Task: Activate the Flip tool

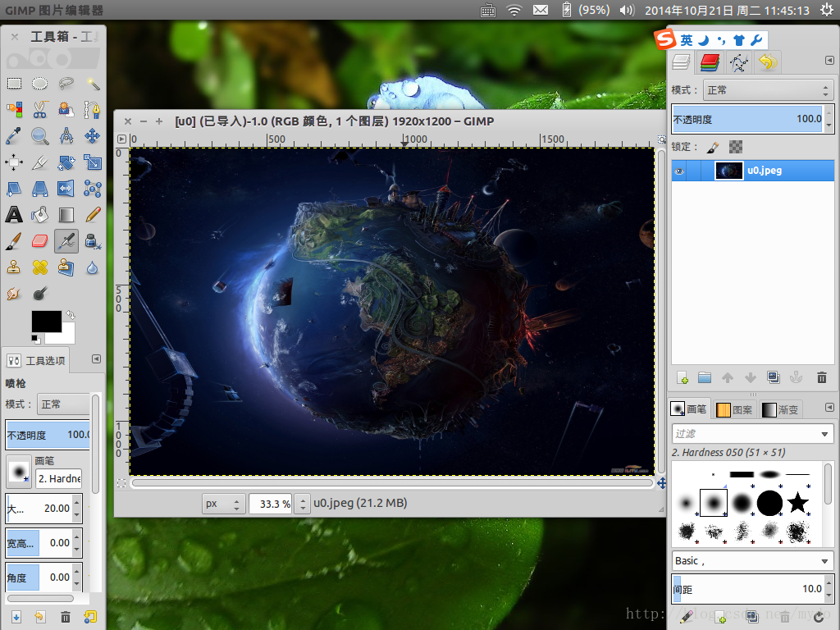Action: pos(66,189)
